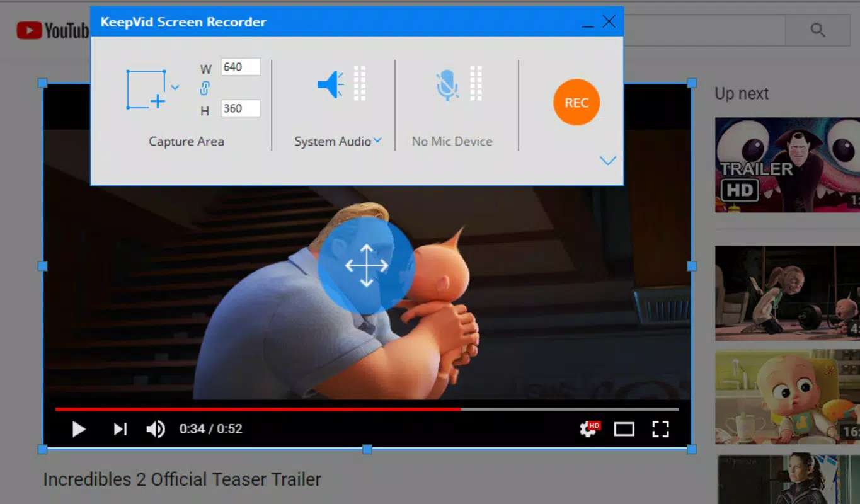Screen dimensions: 860x504
Task: Click the left-middle capture region handle
Action: tap(43, 266)
